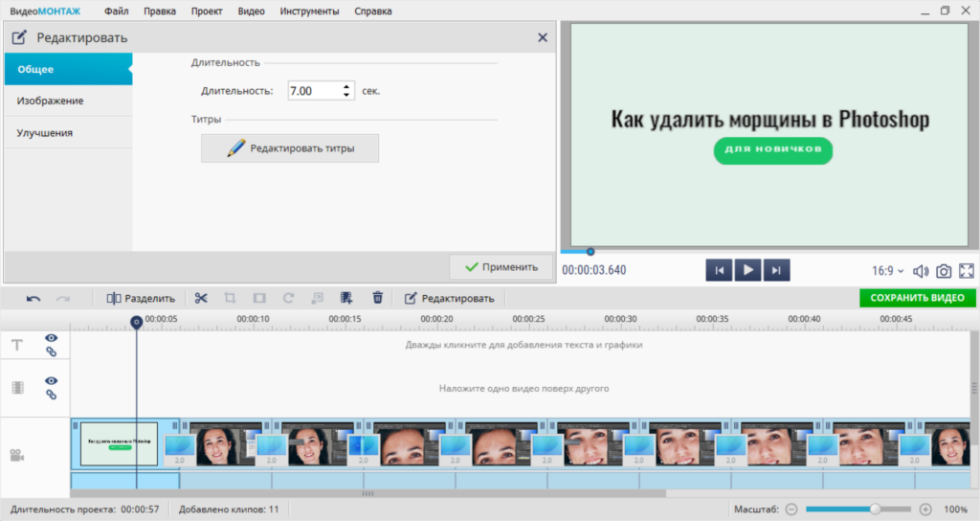Open the Проект menu
This screenshot has height=521, width=980.
click(x=207, y=11)
